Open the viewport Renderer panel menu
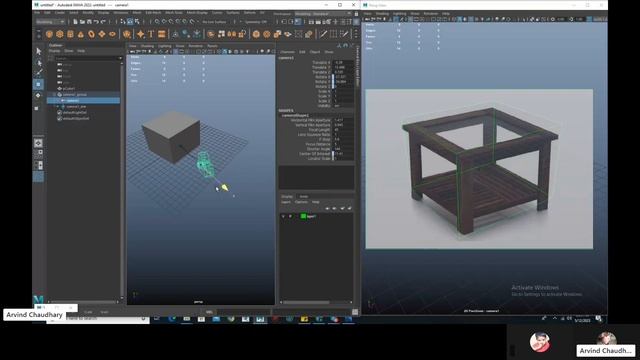640x360 pixels. (196, 46)
